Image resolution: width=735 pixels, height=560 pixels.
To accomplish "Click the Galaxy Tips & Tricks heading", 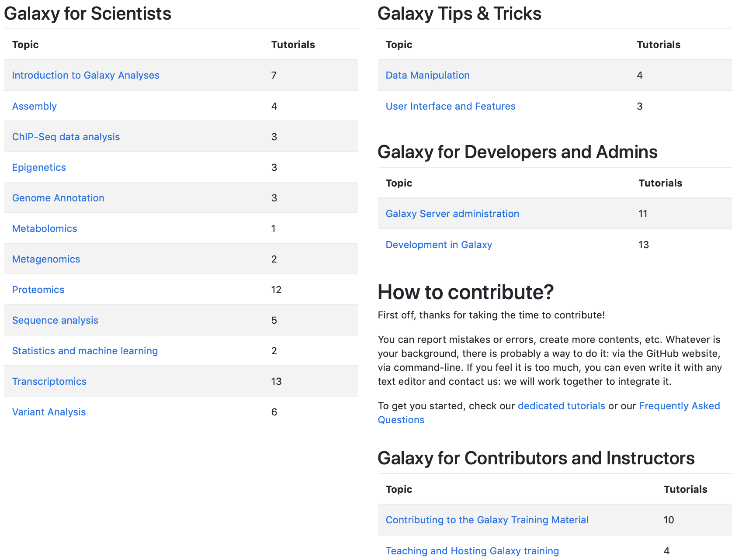I will pyautogui.click(x=460, y=14).
